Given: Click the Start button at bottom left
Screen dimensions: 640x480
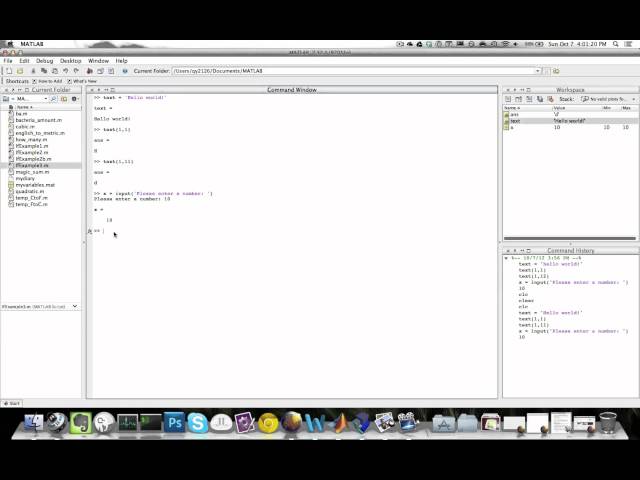Looking at the screenshot, I should 12,403.
